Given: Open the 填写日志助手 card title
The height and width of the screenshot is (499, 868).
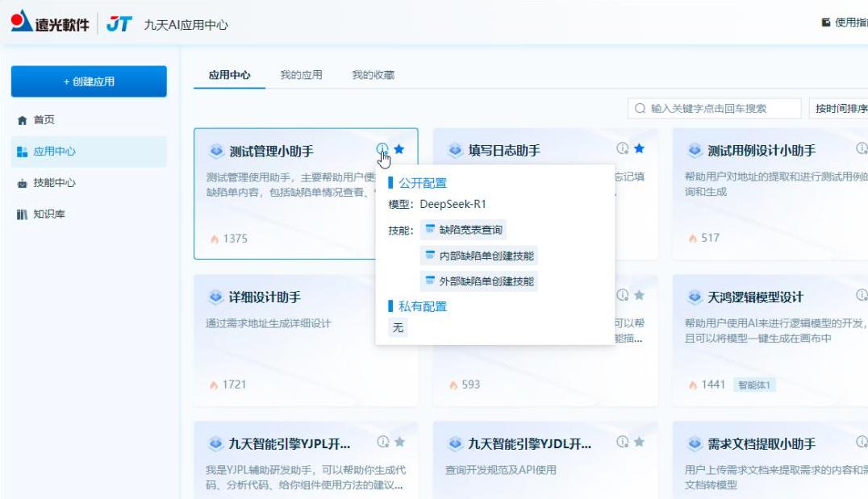Looking at the screenshot, I should 504,151.
